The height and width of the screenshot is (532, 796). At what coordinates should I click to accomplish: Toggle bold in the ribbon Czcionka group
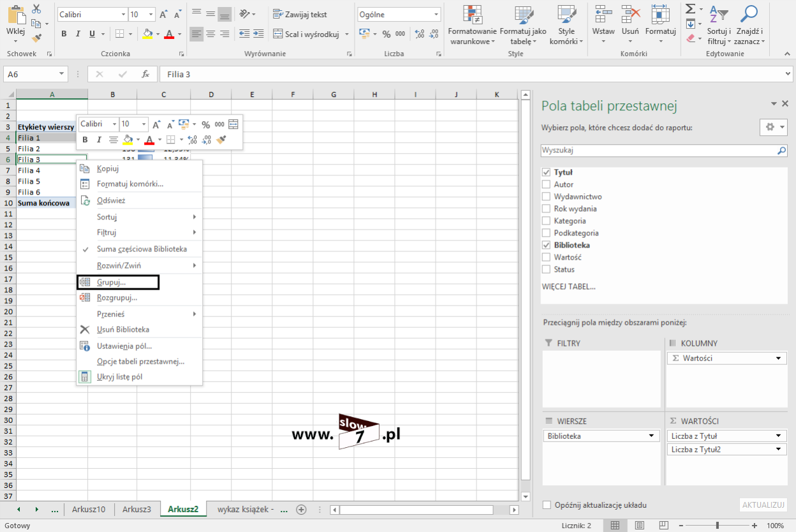coord(64,34)
